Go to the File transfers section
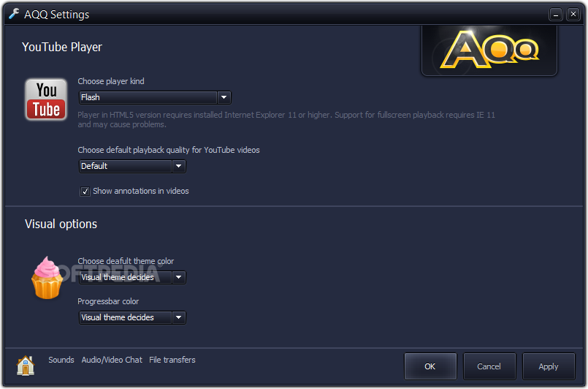This screenshot has height=389, width=588. point(172,360)
